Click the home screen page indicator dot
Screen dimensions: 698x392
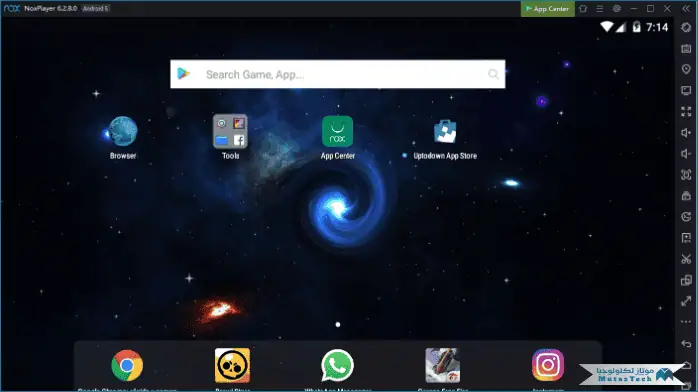pyautogui.click(x=338, y=324)
